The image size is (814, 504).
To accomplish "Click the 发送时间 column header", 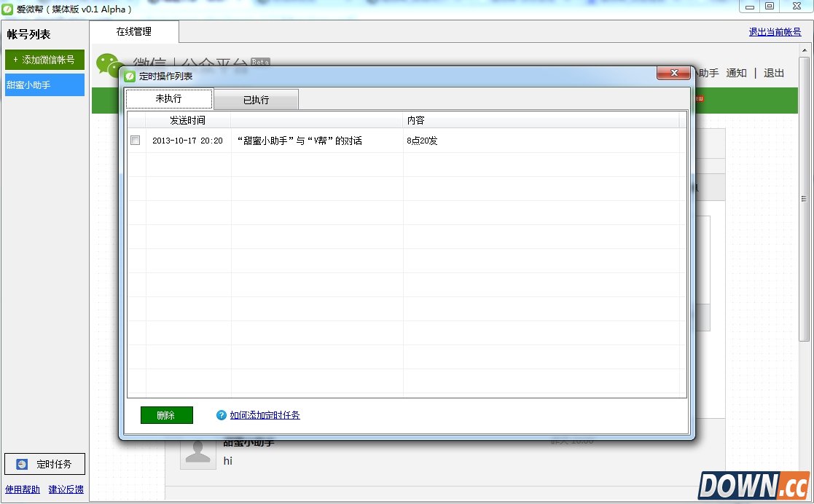I will tap(187, 120).
